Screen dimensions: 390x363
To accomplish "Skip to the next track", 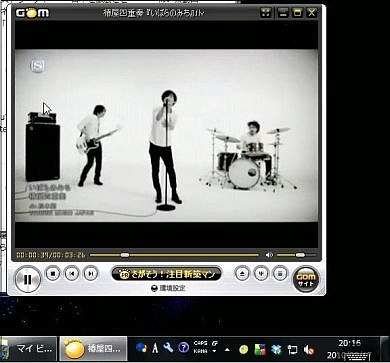I will click(90, 274).
